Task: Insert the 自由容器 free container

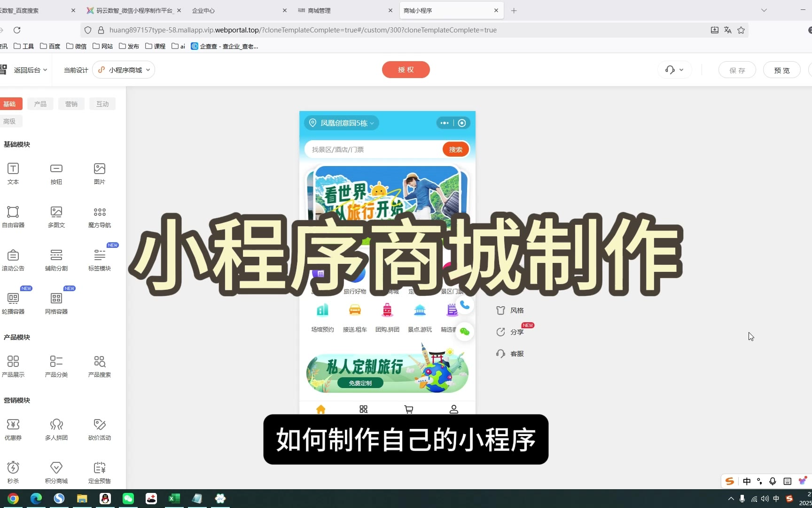Action: (13, 216)
